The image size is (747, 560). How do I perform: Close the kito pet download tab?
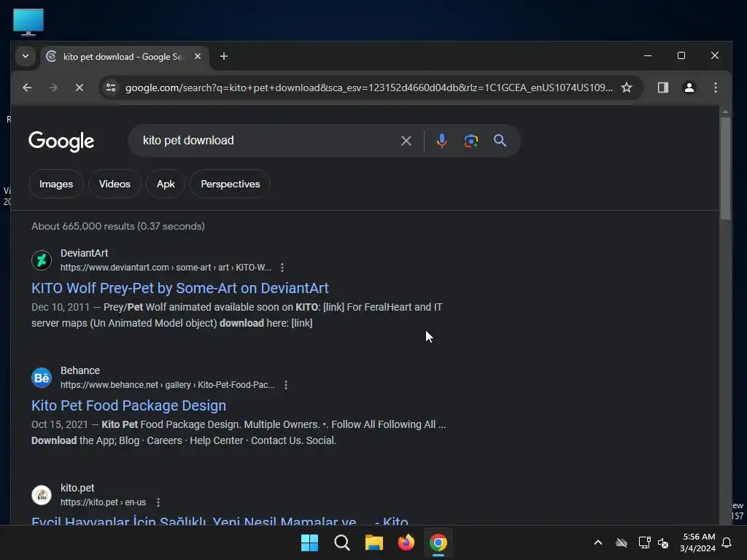click(x=198, y=57)
